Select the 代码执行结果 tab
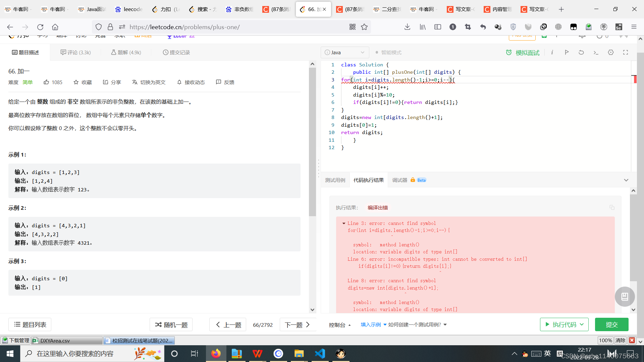This screenshot has height=362, width=644. (x=369, y=180)
